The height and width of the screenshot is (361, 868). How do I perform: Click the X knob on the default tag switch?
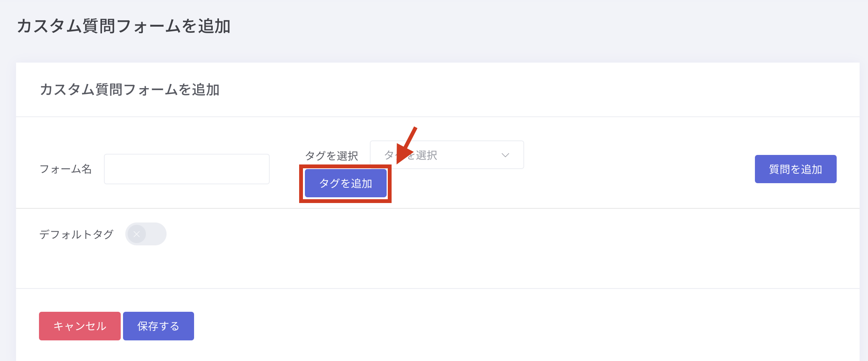pyautogui.click(x=137, y=234)
